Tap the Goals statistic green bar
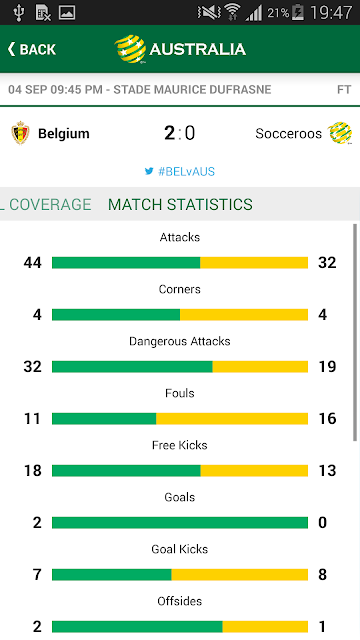Viewport: 360px width, 640px height. 180,523
